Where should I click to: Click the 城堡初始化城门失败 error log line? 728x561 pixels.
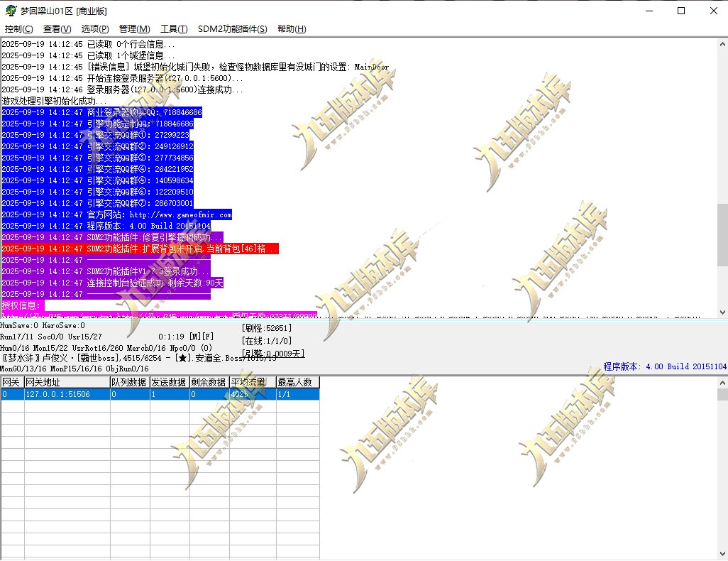click(195, 67)
